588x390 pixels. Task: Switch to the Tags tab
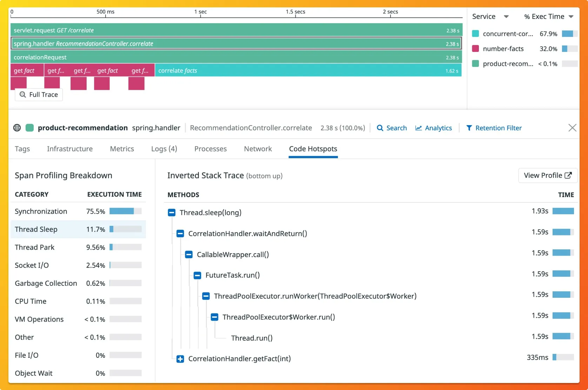[x=22, y=149]
